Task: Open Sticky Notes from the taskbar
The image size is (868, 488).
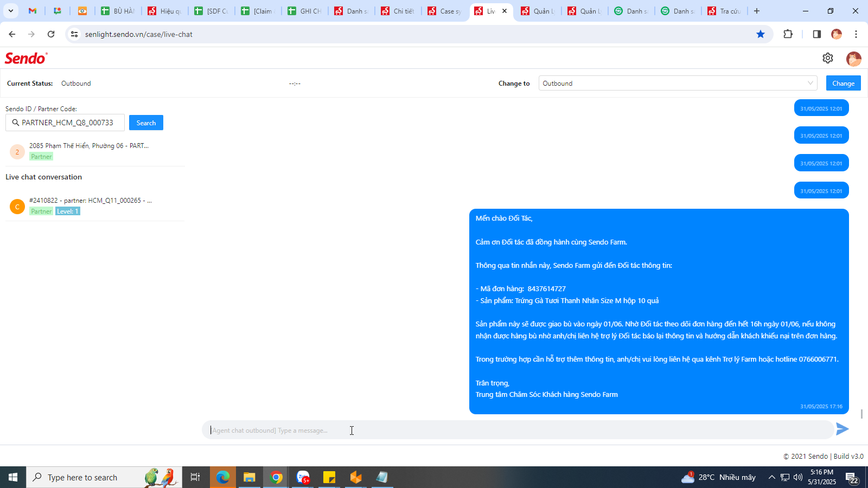Action: coord(329,477)
